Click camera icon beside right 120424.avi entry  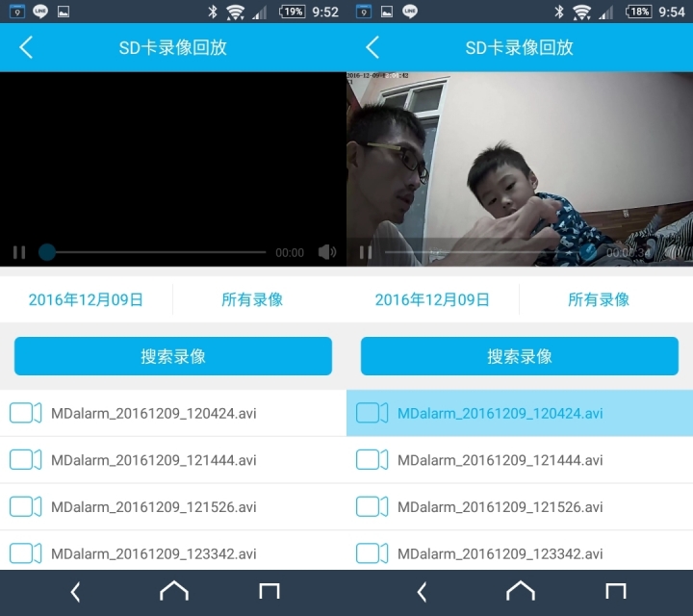pyautogui.click(x=372, y=413)
